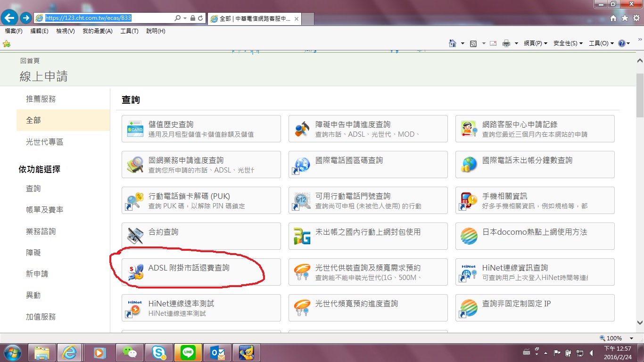Click the 國際電話國碼查詢 globe icon
The height and width of the screenshot is (362, 644).
(x=302, y=165)
